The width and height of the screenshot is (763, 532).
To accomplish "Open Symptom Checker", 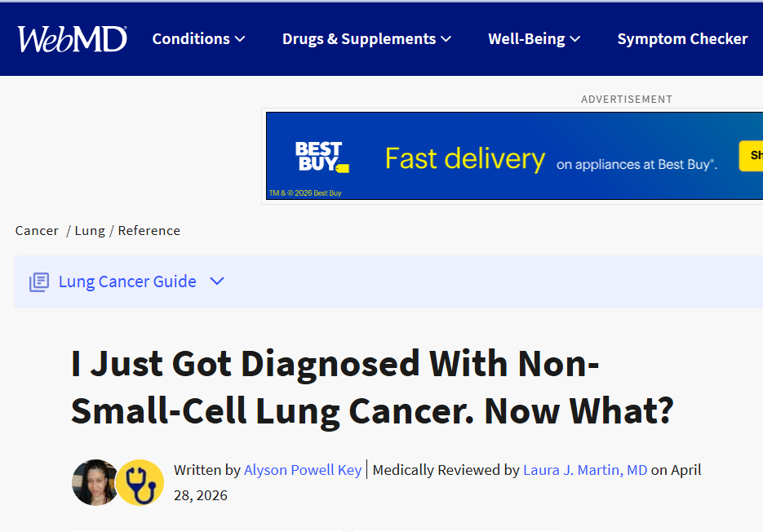I will click(x=682, y=39).
